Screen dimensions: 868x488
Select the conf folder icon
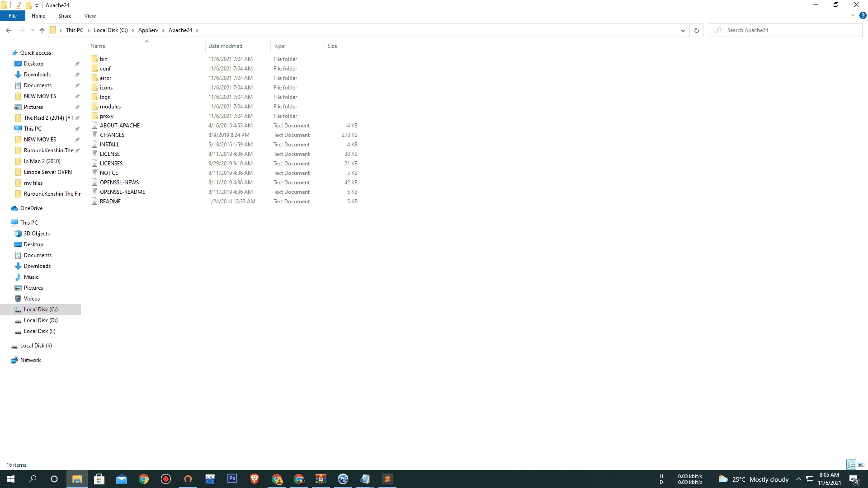point(94,69)
